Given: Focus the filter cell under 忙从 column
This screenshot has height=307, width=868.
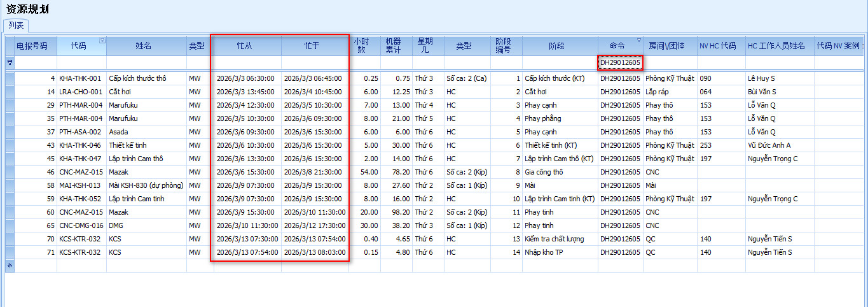Looking at the screenshot, I should [247, 62].
